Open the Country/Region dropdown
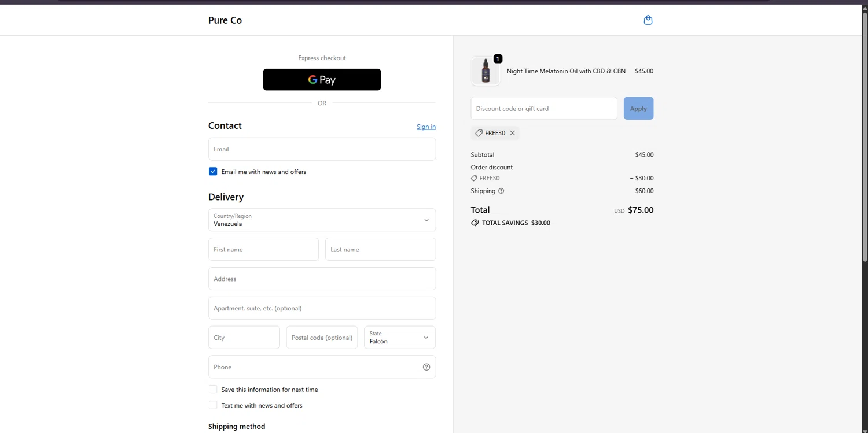The height and width of the screenshot is (433, 868). coord(322,220)
